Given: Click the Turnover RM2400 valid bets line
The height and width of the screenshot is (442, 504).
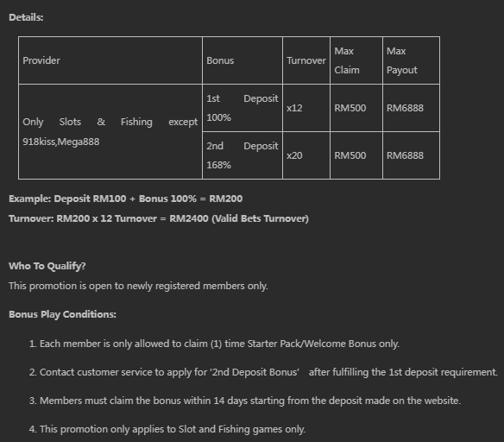Looking at the screenshot, I should [159, 218].
